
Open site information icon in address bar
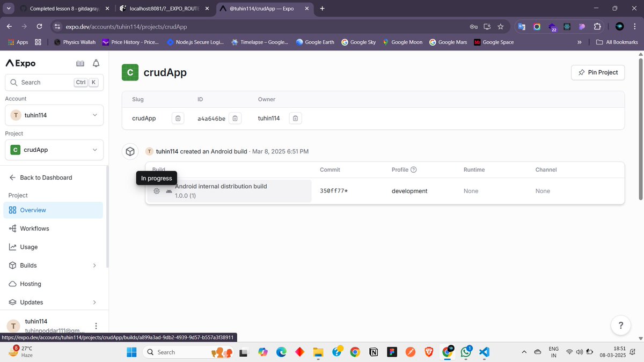click(58, 26)
